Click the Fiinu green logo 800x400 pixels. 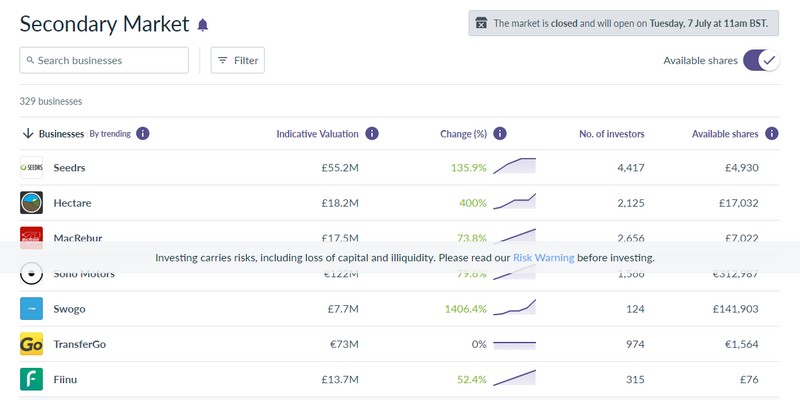(x=31, y=379)
